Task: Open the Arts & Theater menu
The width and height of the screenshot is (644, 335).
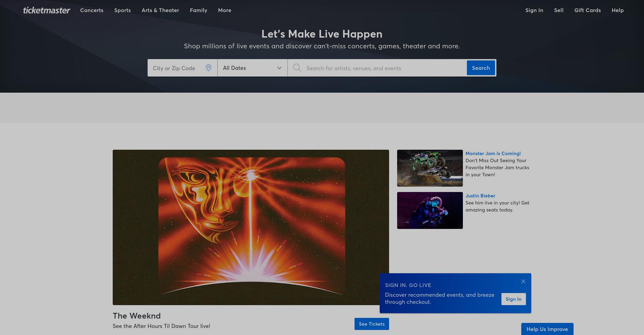Action: 160,10
